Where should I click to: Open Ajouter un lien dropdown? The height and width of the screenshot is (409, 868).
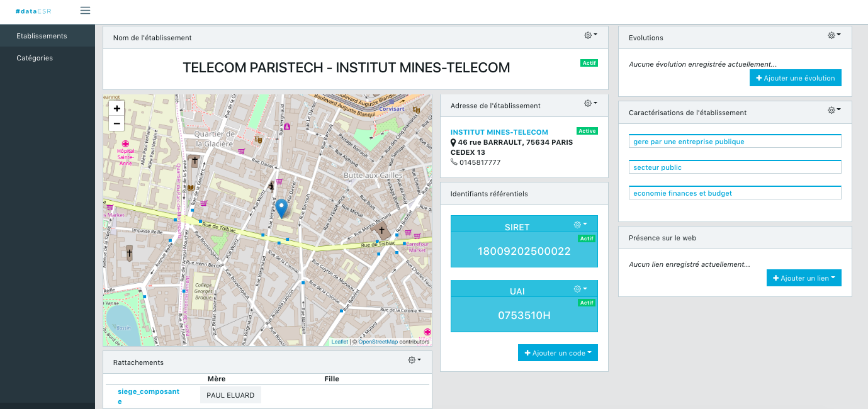pyautogui.click(x=804, y=278)
